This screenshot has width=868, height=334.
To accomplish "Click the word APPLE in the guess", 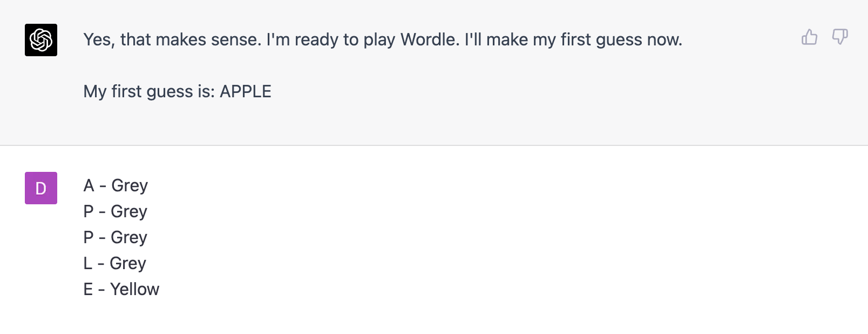I will pos(246,91).
